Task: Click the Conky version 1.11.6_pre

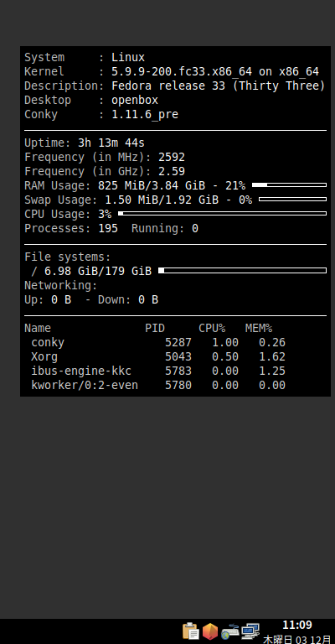Action: coord(145,115)
